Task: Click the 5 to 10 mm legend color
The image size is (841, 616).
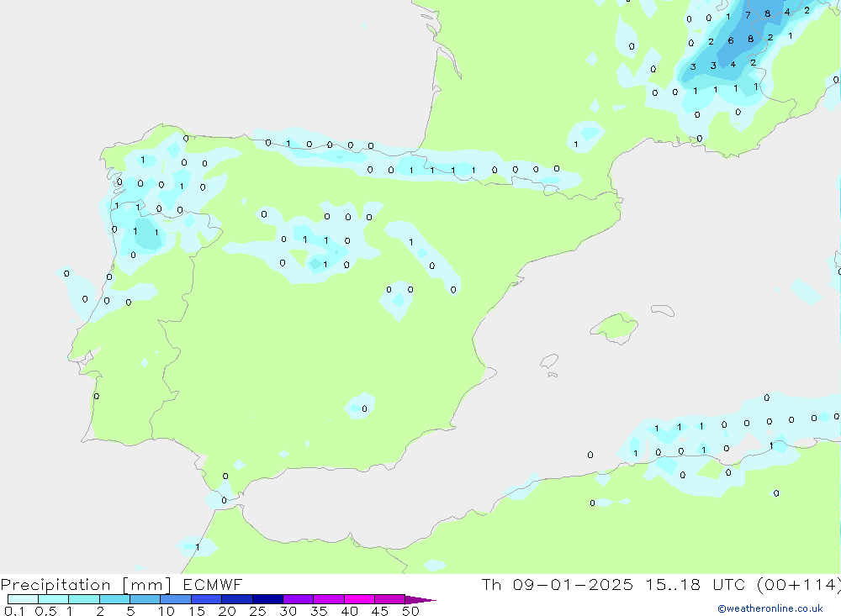Action: click(145, 599)
